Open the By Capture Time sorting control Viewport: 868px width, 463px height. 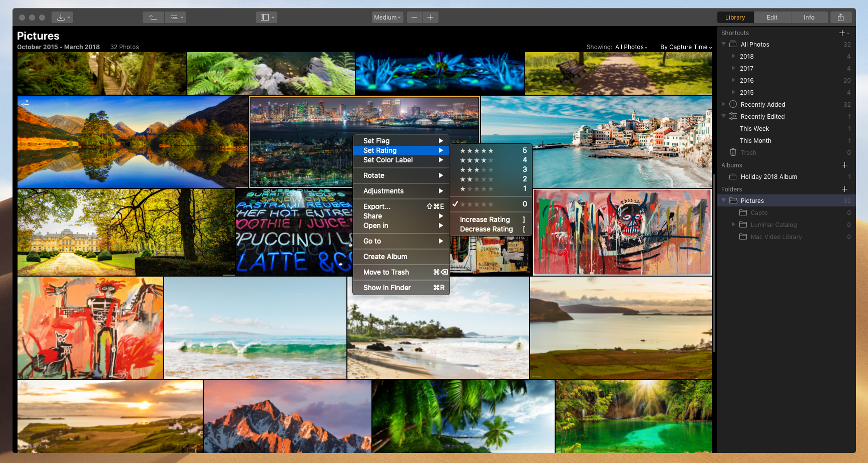point(684,47)
